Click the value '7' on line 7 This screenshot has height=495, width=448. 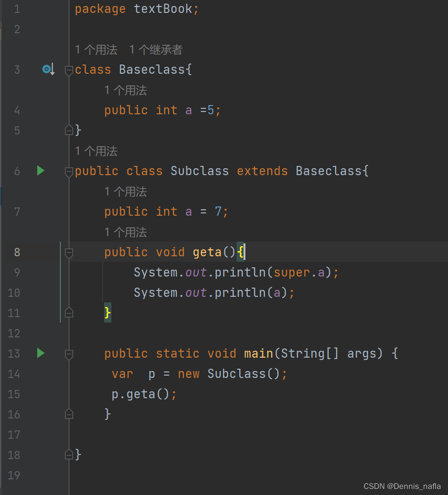tap(218, 212)
